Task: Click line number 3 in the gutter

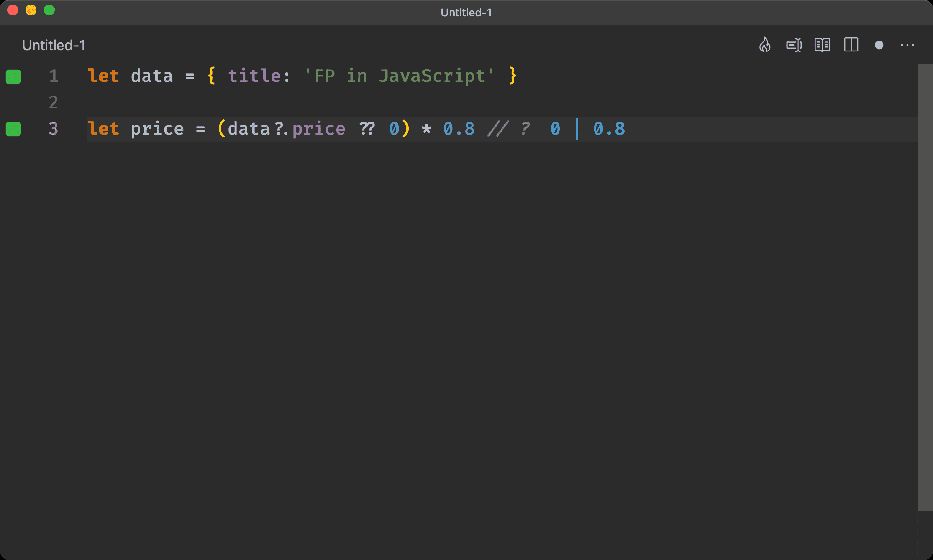Action: 53,129
